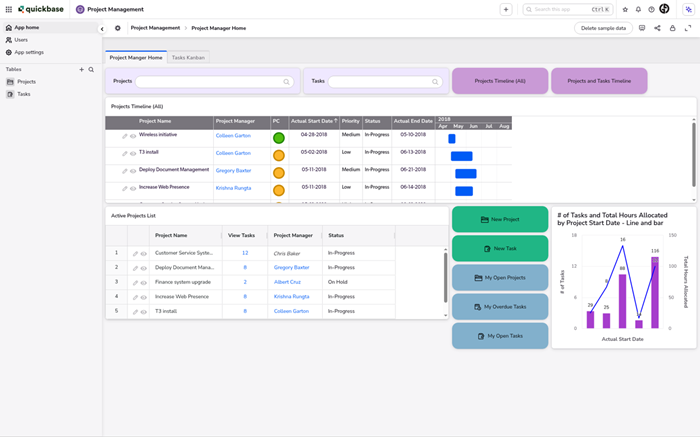Switch to the Tasks Kanban tab
The image size is (700, 437).
[x=188, y=58]
